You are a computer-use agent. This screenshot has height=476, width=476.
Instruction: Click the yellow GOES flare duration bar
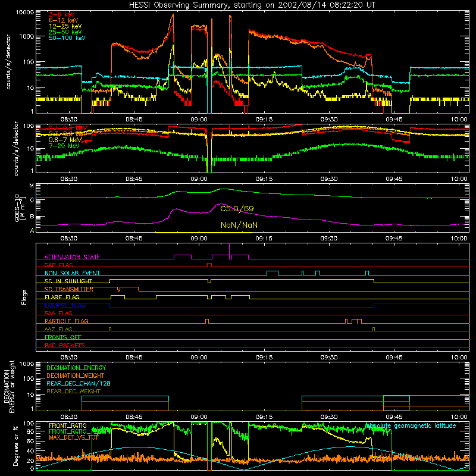203,233
